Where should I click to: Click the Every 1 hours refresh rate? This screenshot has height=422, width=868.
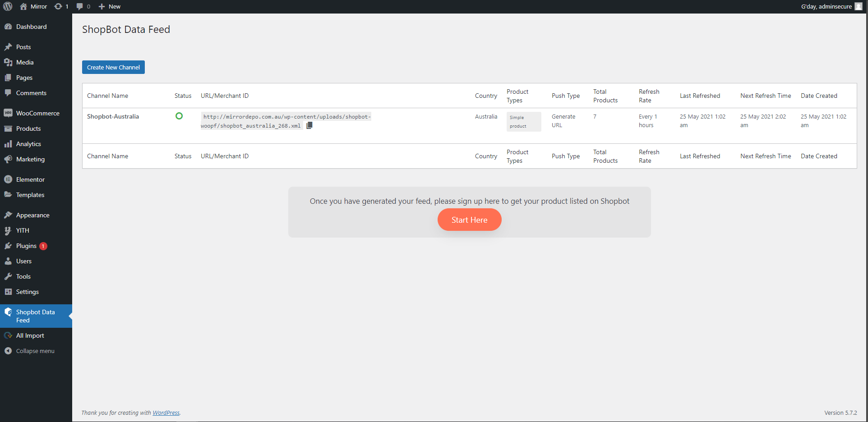click(648, 121)
